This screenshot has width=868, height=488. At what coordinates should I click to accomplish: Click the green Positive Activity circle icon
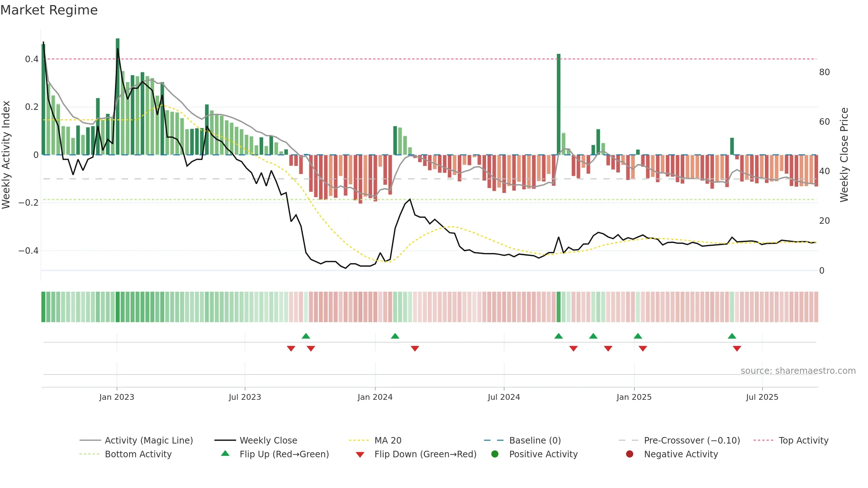tap(495, 454)
